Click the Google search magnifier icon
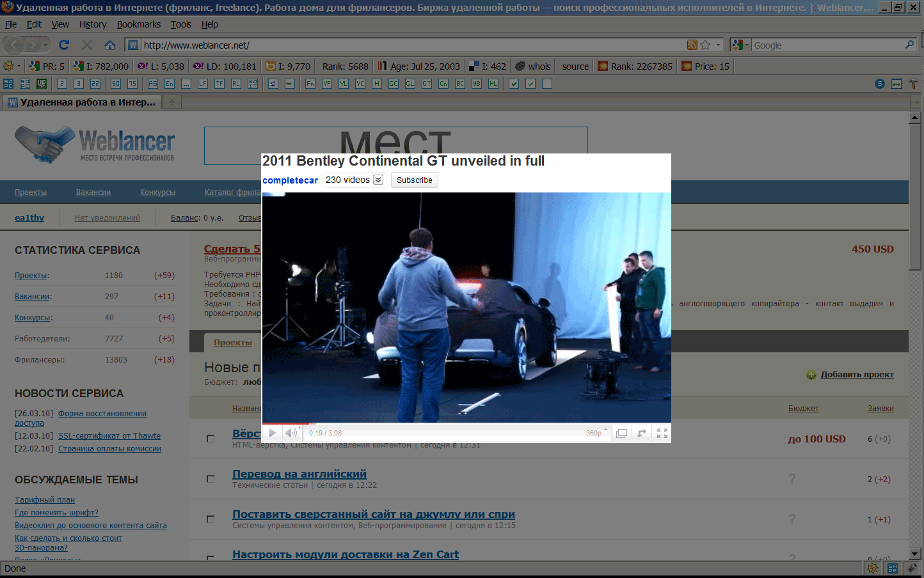The width and height of the screenshot is (924, 578). [909, 45]
